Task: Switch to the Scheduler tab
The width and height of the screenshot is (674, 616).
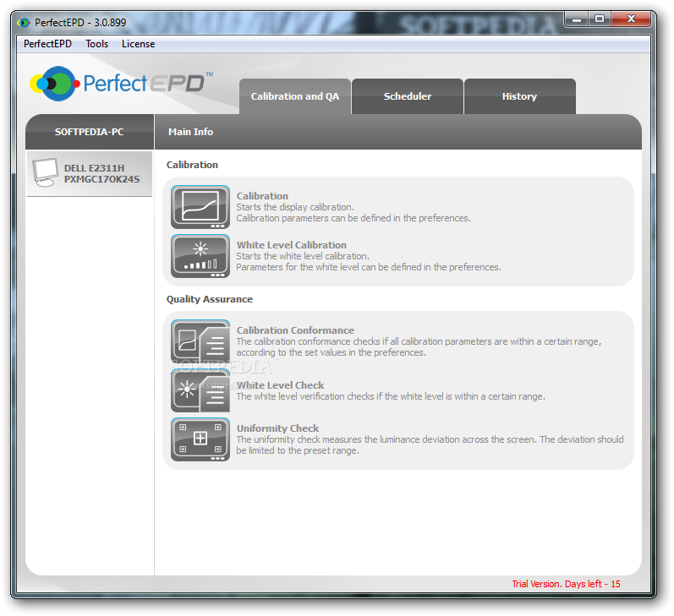Action: point(408,96)
